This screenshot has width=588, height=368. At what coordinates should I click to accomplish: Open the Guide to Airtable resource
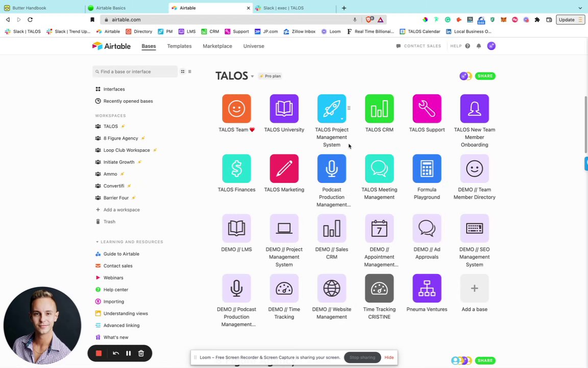(117, 254)
